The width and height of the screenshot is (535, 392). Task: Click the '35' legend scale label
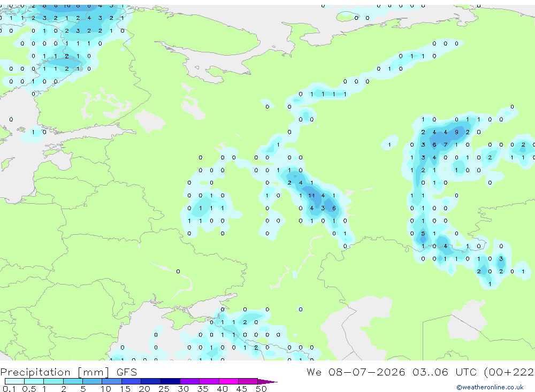click(x=203, y=389)
